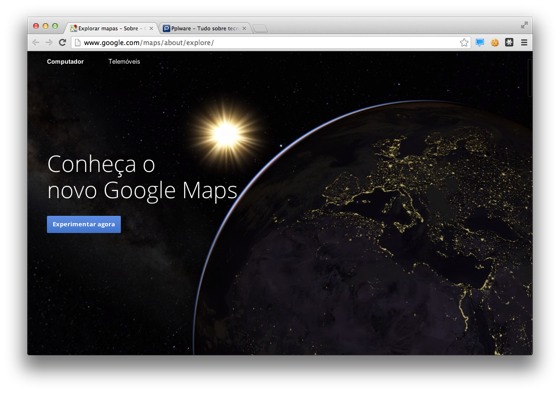Click the Experimentar agora button
Viewport: 560px width, 393px height.
(84, 224)
